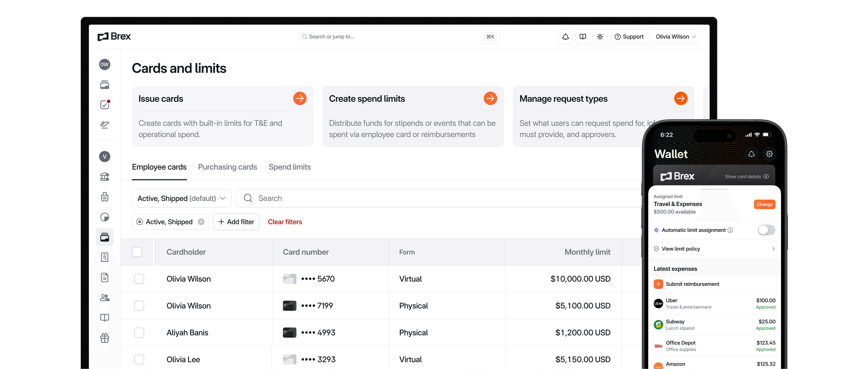Open the gift rewards icon in sidebar

click(105, 338)
